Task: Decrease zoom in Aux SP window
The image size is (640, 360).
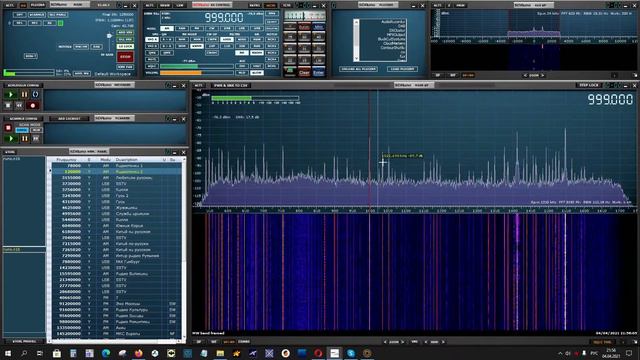Action: click(525, 76)
